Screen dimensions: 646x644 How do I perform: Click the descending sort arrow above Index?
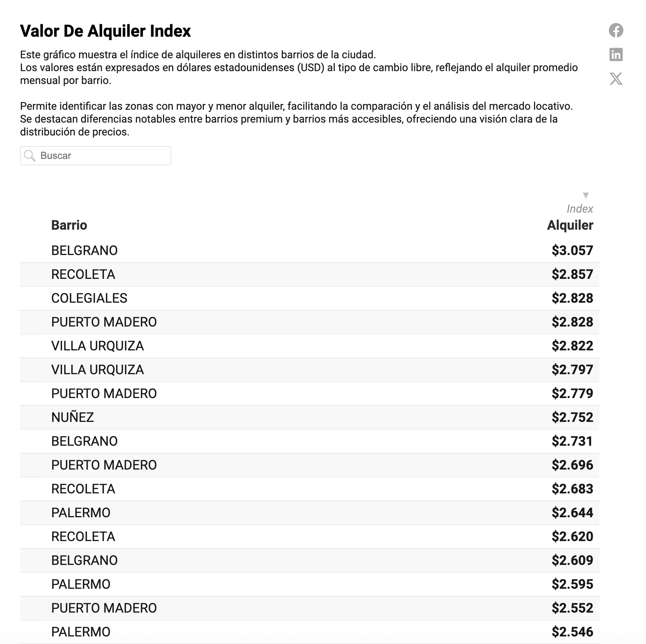click(585, 195)
